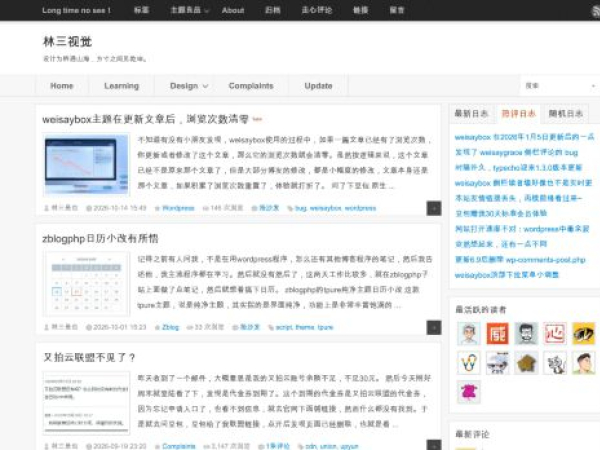Click dark plus button on weisaybox post
The image size is (600, 450).
point(434,209)
